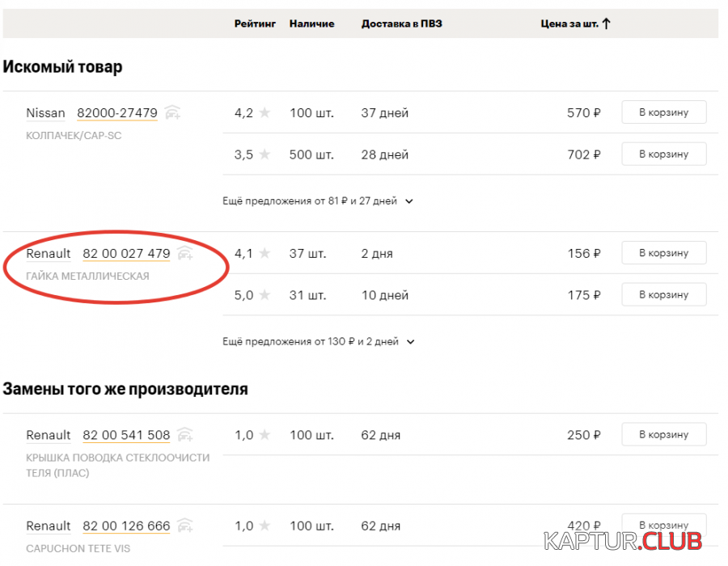The width and height of the screenshot is (728, 566).
Task: Click star icon next to rating 5,0
Action: pyautogui.click(x=265, y=294)
